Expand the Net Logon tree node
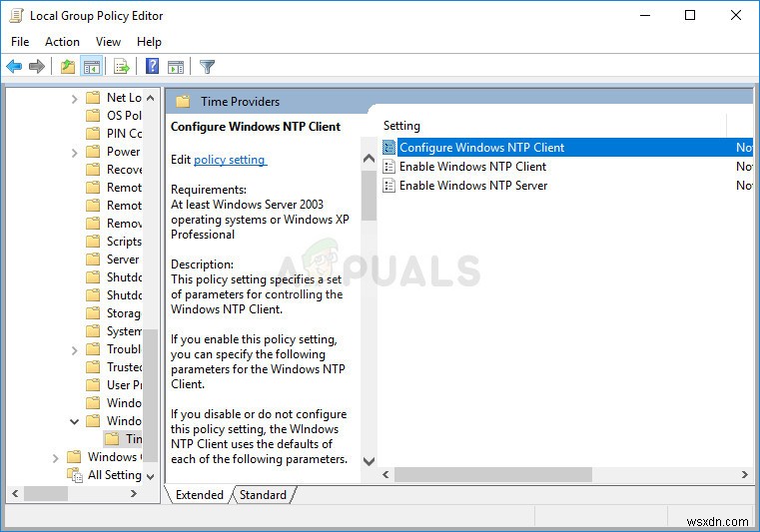This screenshot has width=760, height=532. (74, 99)
